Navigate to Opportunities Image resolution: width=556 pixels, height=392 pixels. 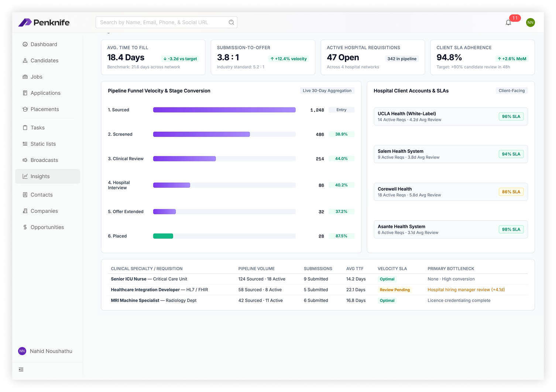pyautogui.click(x=48, y=227)
